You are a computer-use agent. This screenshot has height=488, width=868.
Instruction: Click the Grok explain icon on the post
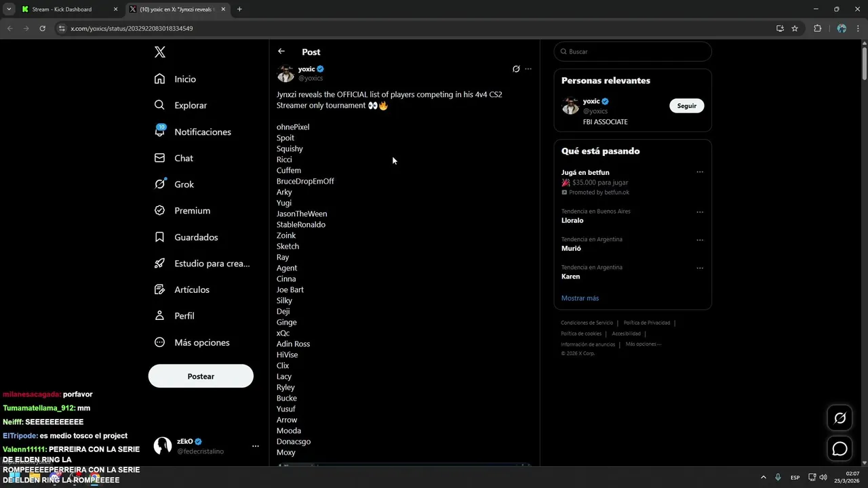click(516, 69)
